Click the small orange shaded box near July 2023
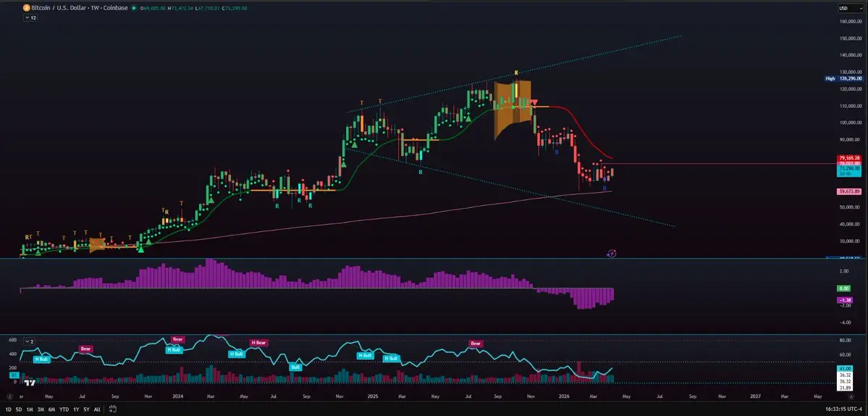Screen dimensions: 868x416 click(x=97, y=244)
